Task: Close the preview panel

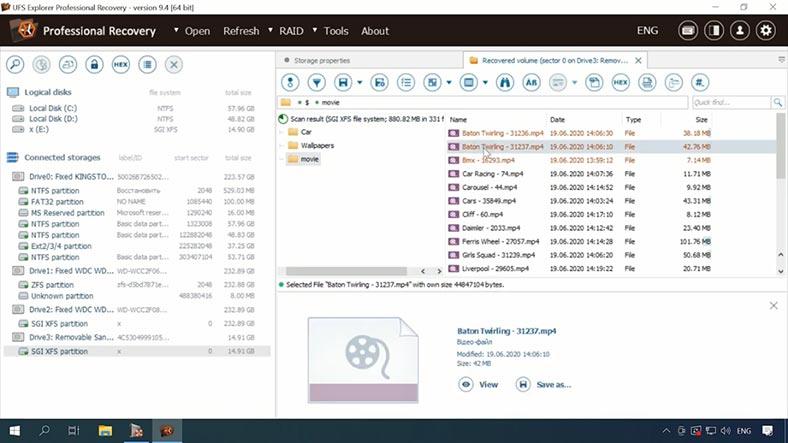Action: tap(773, 305)
